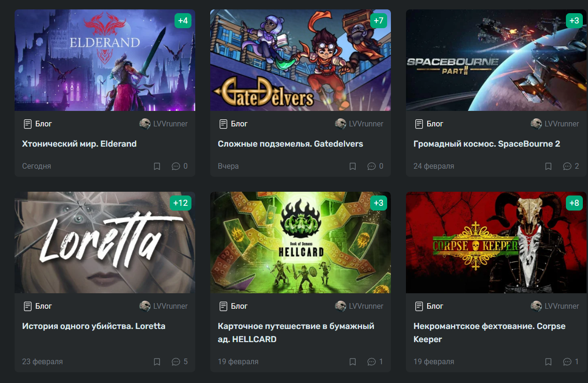Open comments on the Loretta post
This screenshot has height=383, width=588.
(180, 362)
